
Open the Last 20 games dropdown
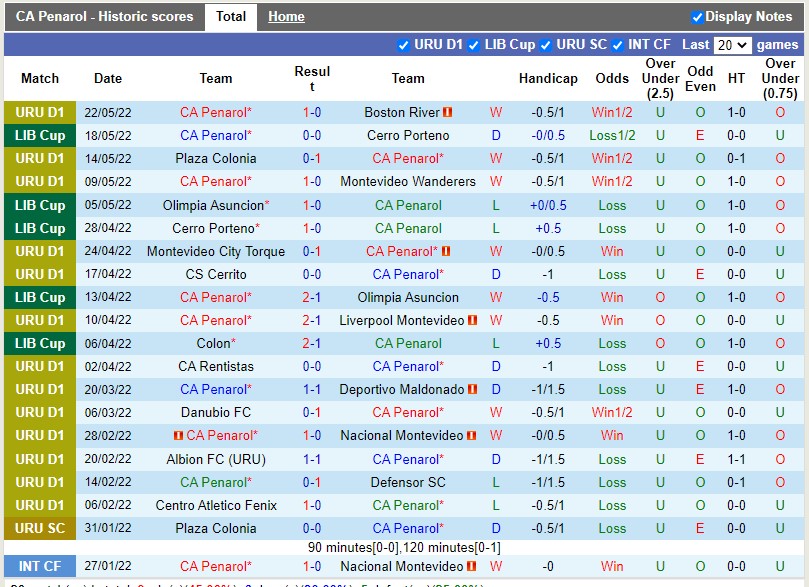pos(732,45)
